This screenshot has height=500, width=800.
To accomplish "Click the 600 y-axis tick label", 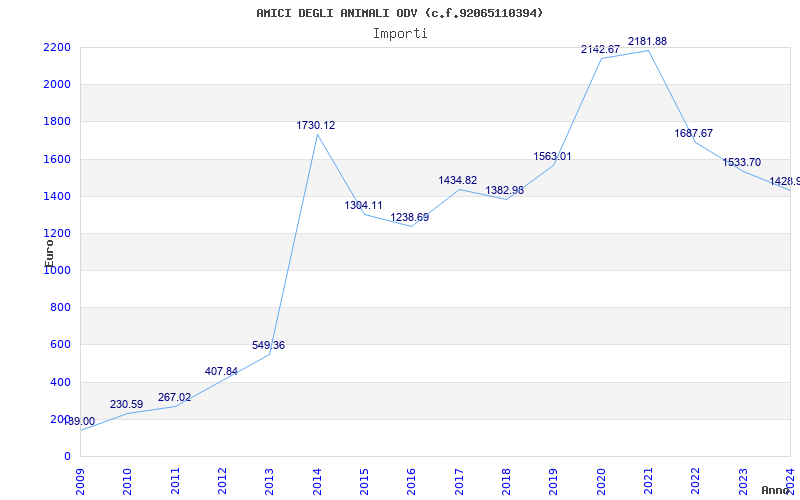I will pos(60,344).
